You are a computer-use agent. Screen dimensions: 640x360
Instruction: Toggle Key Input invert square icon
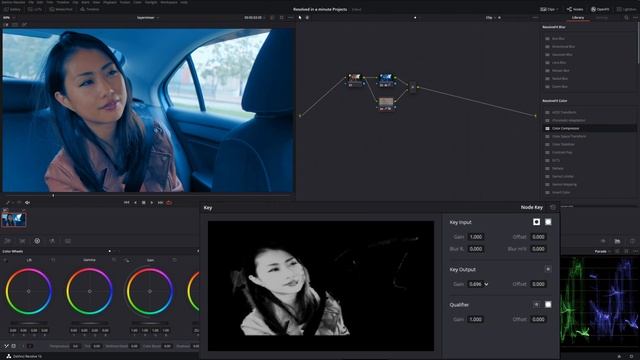[x=548, y=222]
